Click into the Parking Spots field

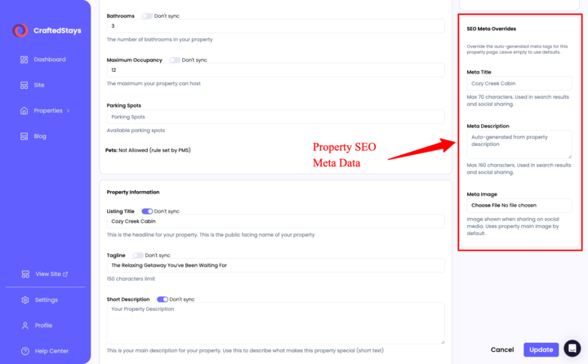[275, 117]
